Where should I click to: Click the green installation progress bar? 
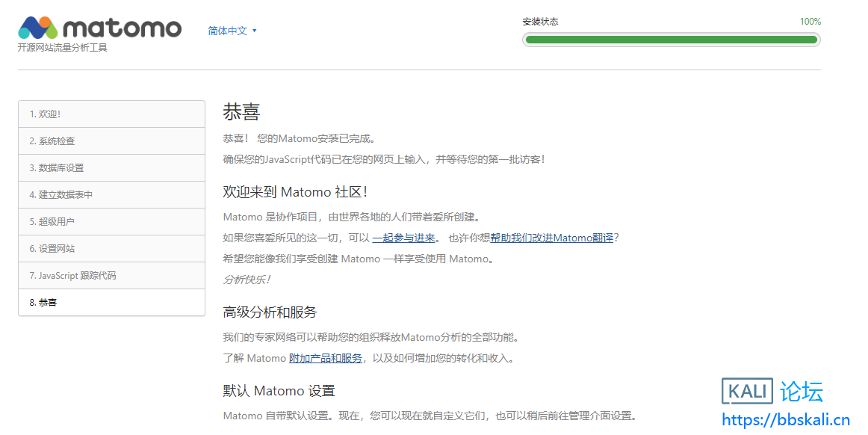(671, 40)
